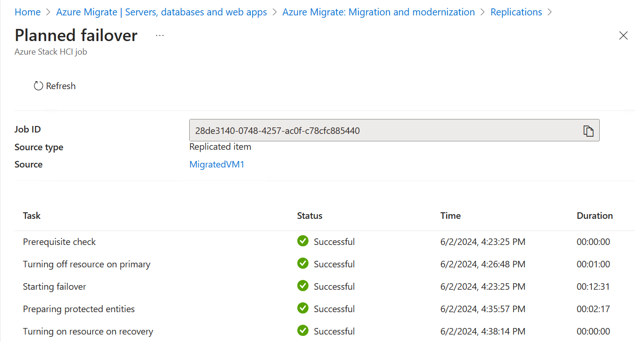
Task: Copy the Job ID using the clipboard icon
Action: point(589,130)
